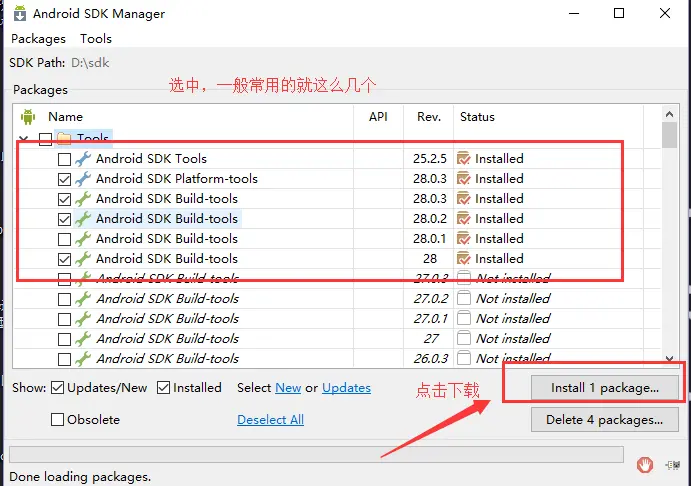Image resolution: width=691 pixels, height=486 pixels.
Task: Click wrench icon of Build-tools 28.0.1 row
Action: pyautogui.click(x=83, y=238)
